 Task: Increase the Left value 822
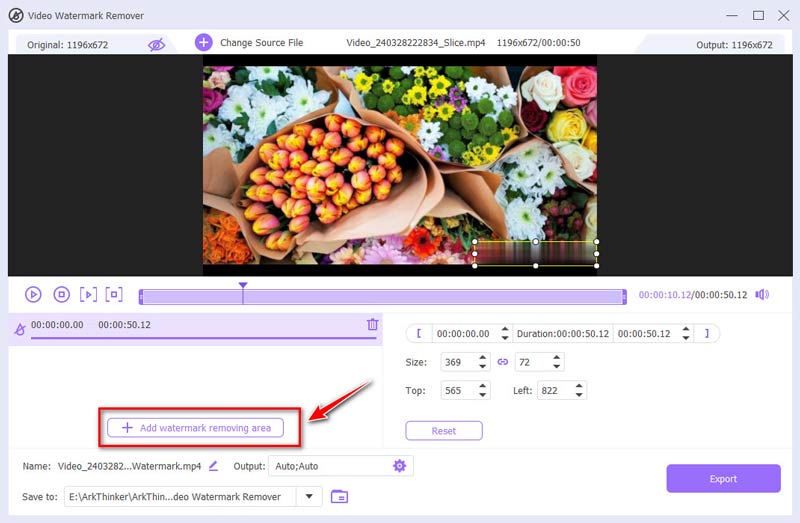coord(579,386)
